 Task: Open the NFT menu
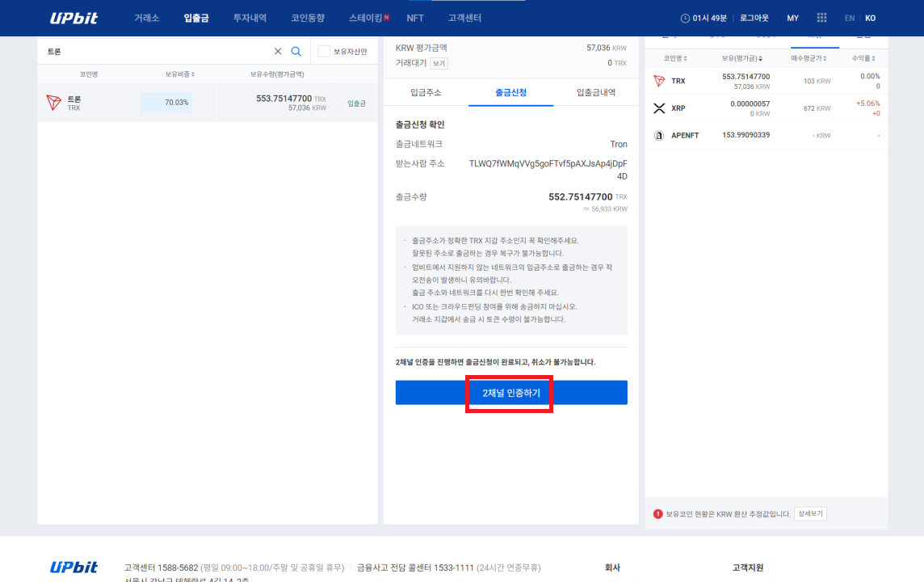[415, 19]
